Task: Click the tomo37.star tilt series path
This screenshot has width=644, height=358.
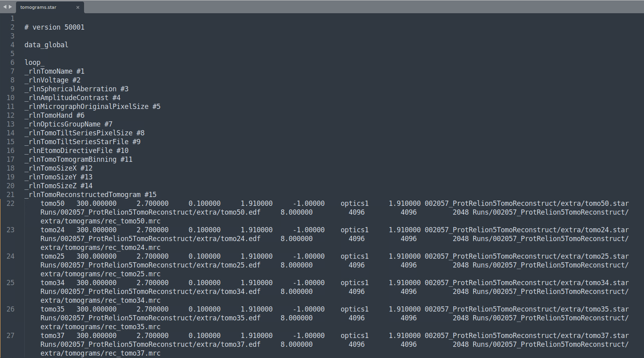Action: click(x=527, y=336)
